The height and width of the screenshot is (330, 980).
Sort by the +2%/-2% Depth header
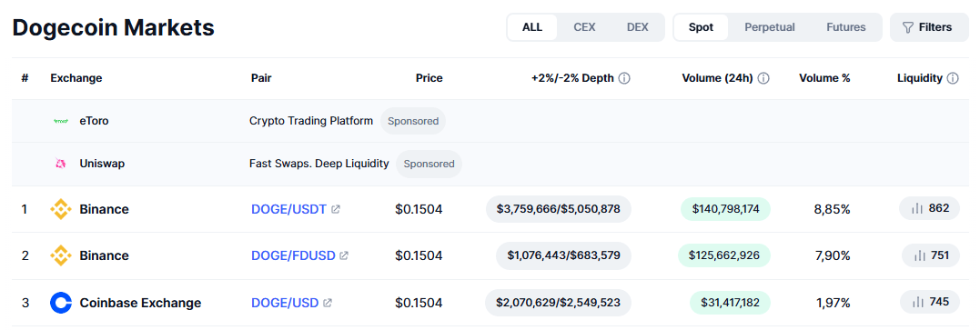[x=572, y=78]
